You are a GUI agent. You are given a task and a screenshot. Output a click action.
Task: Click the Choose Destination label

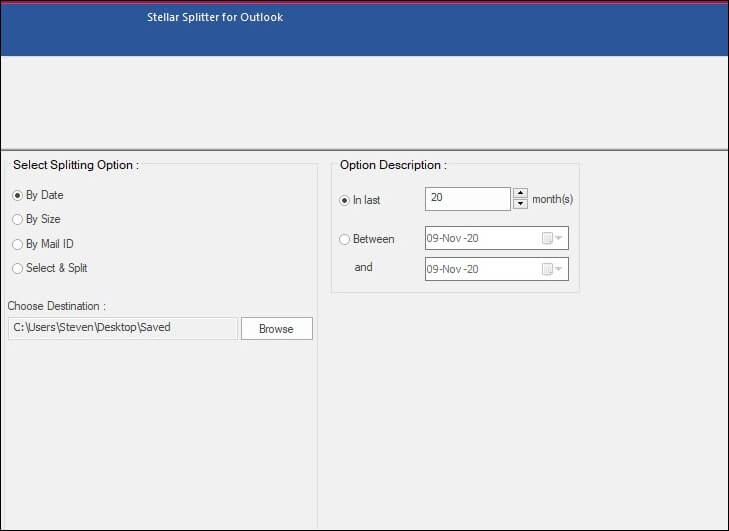(57, 306)
